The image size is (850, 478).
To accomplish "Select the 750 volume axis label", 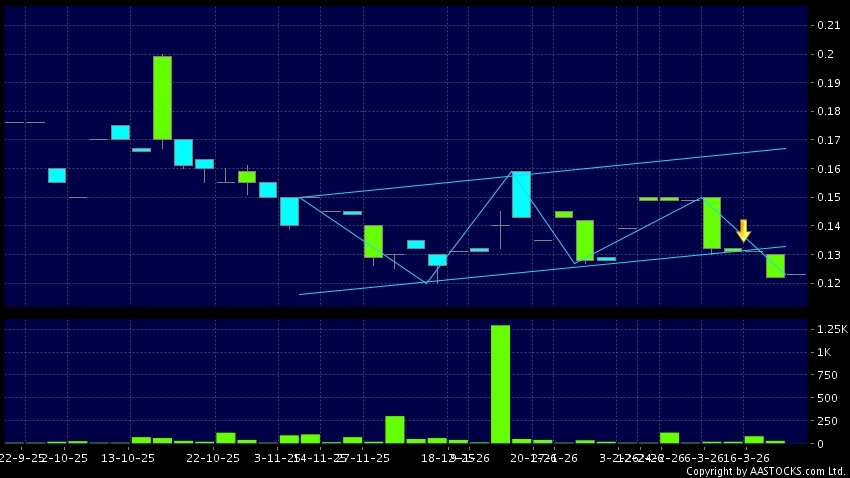I will pos(826,375).
